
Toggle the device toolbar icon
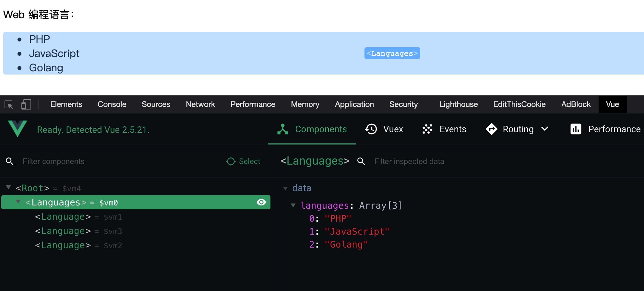pyautogui.click(x=26, y=104)
